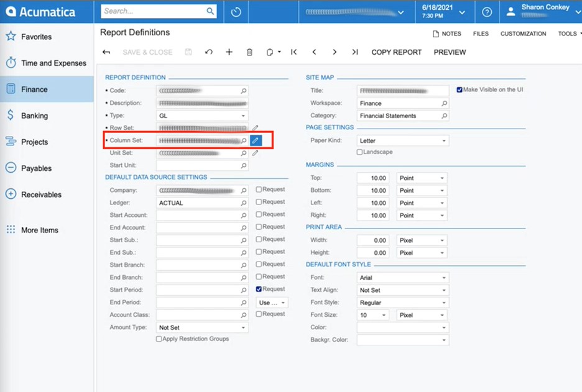Viewport: 582px width, 392px height.
Task: Go to the last record
Action: tap(354, 52)
